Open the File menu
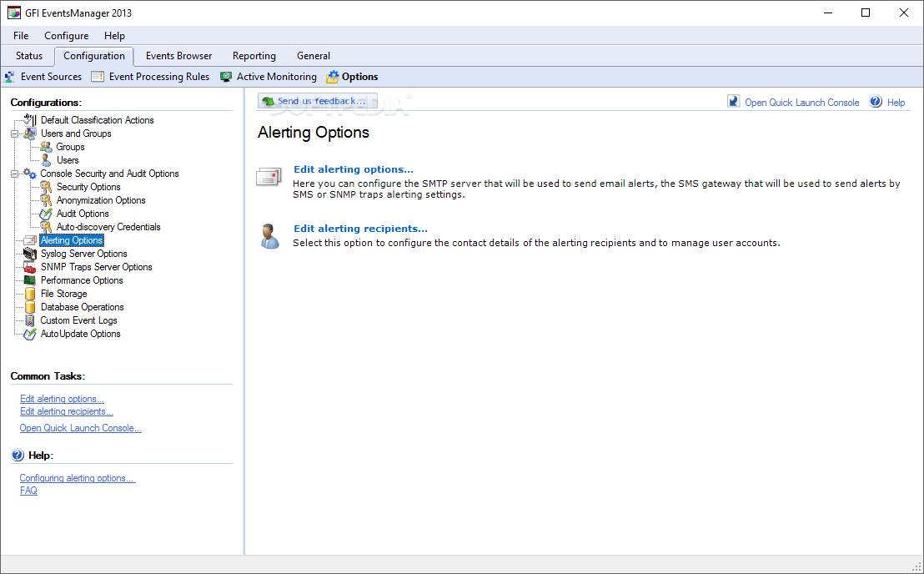Screen dimensions: 924x574 click(21, 36)
